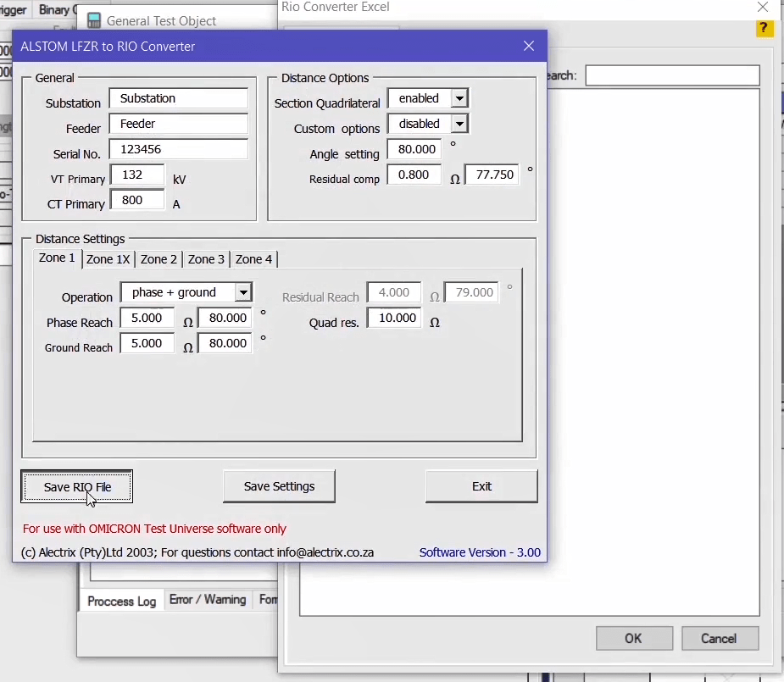Switch to the Zone 1X tab
This screenshot has height=682, width=784.
pos(108,259)
